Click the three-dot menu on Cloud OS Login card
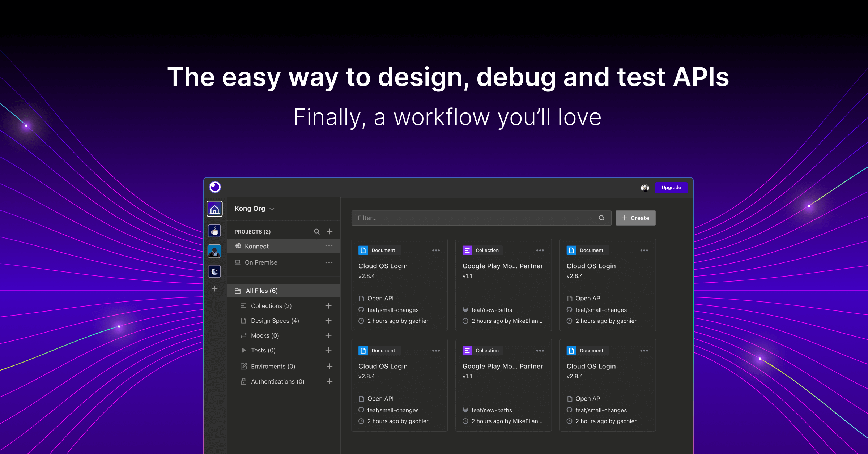This screenshot has height=454, width=868. pos(436,250)
